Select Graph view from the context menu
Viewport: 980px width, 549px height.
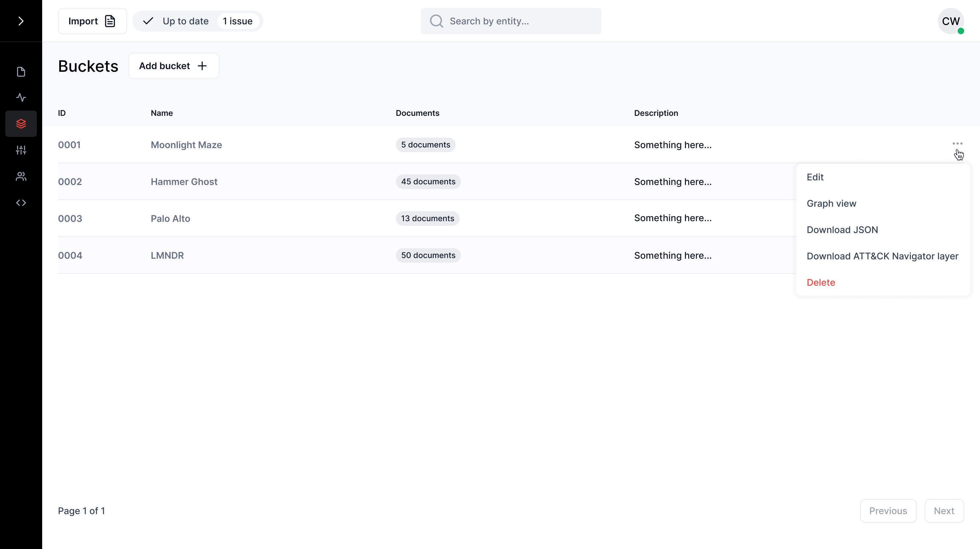tap(831, 203)
